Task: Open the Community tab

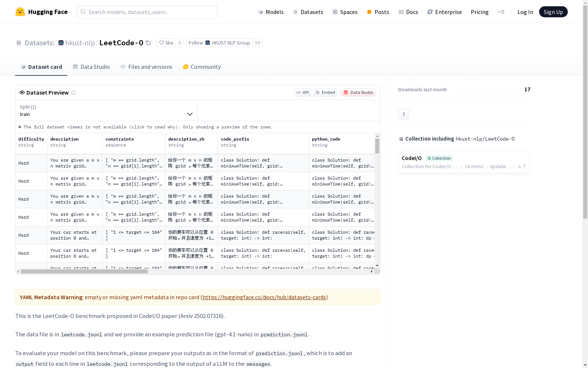Action: click(201, 67)
